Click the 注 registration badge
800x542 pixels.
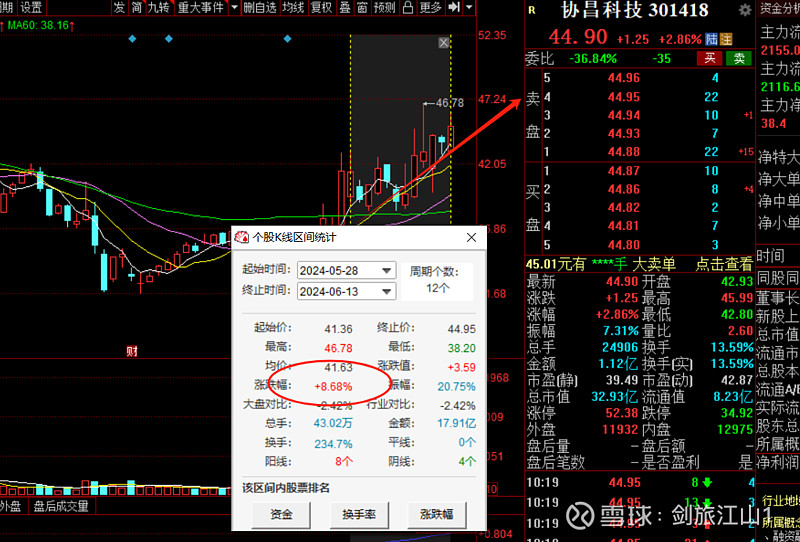point(726,39)
